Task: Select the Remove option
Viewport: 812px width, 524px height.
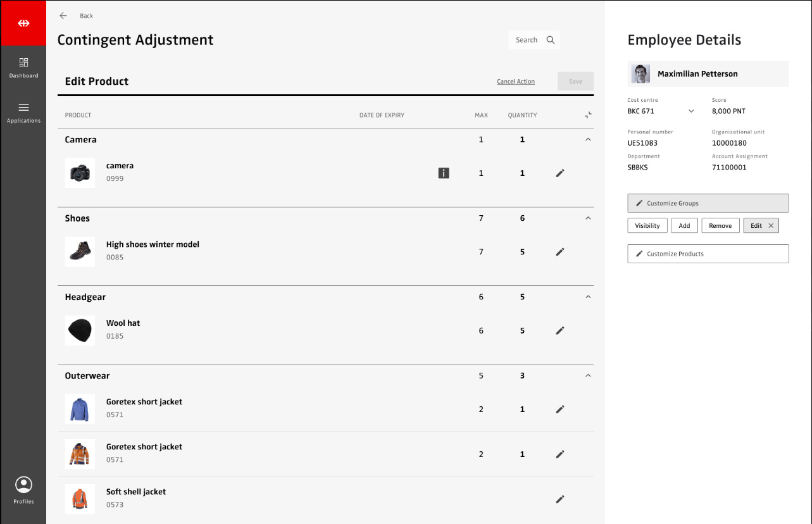Action: point(720,226)
